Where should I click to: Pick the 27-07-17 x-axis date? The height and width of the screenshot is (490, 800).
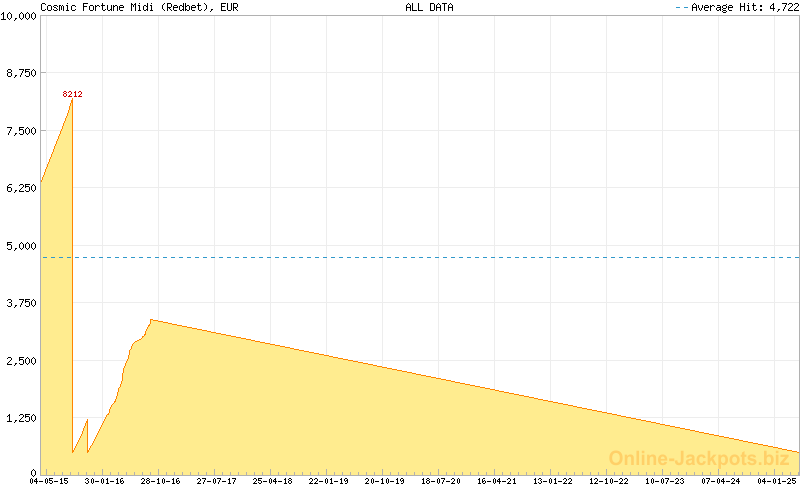click(216, 481)
